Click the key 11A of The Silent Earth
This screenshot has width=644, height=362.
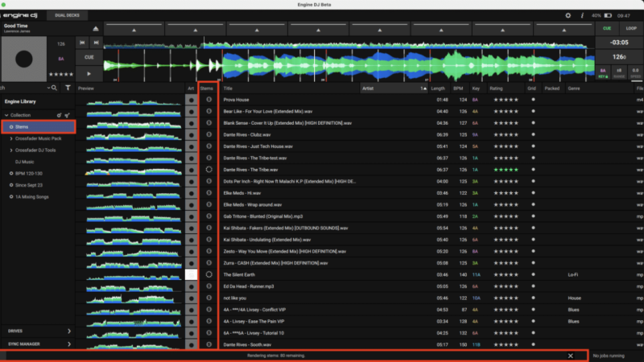pyautogui.click(x=476, y=274)
